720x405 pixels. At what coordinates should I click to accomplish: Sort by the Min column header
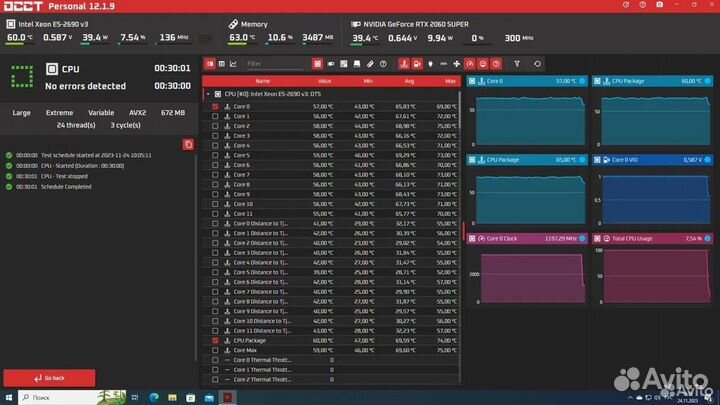point(368,81)
